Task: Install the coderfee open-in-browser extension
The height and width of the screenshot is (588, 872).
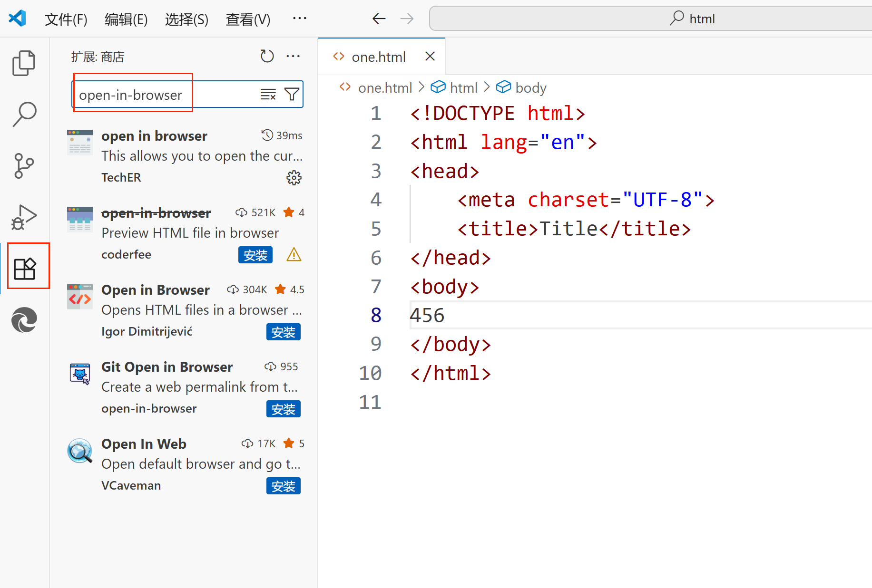Action: [x=255, y=255]
